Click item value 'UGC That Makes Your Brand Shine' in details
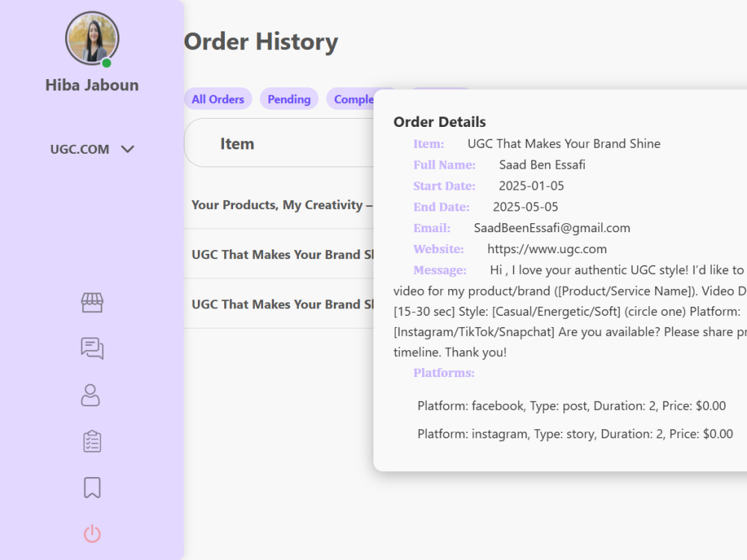Image resolution: width=747 pixels, height=560 pixels. click(x=563, y=144)
